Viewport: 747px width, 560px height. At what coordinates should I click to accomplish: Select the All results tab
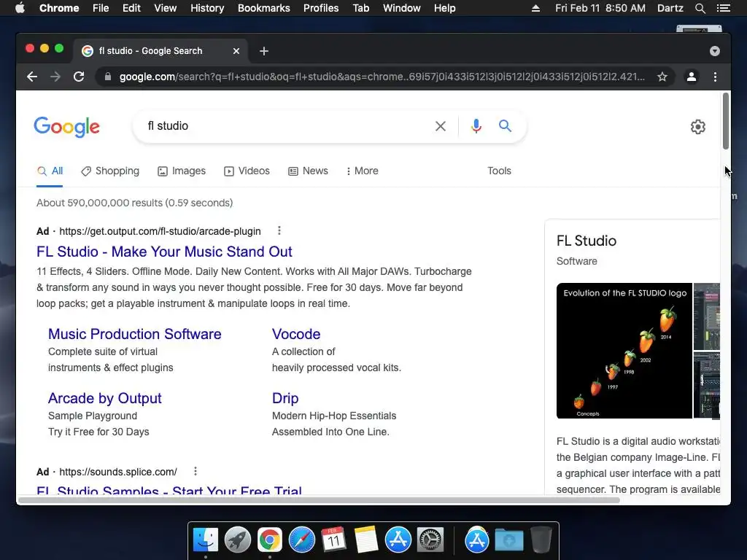click(50, 171)
